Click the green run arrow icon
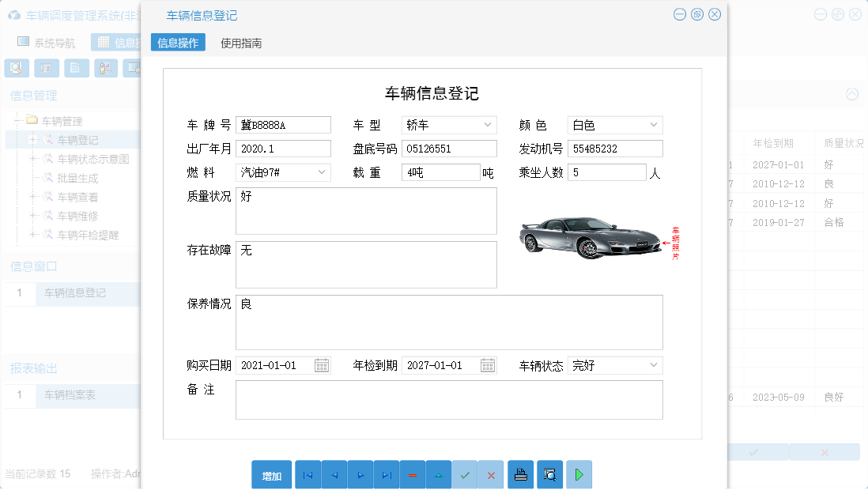The width and height of the screenshot is (868, 494). (578, 474)
